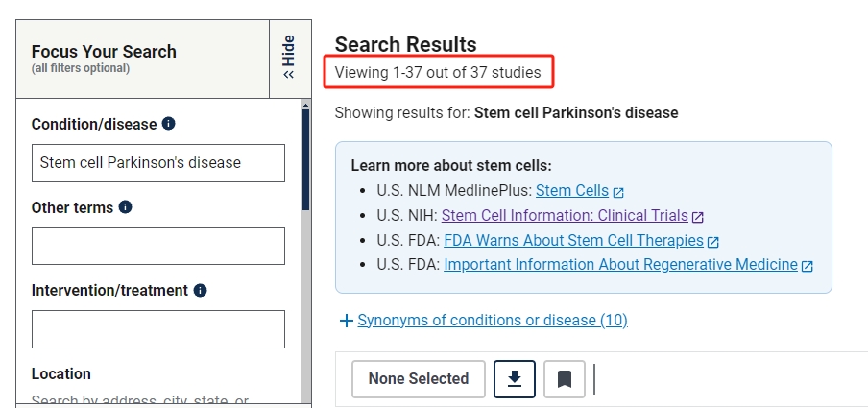Click the bookmark save icon button
Screen dimensions: 868x408
[x=565, y=379]
